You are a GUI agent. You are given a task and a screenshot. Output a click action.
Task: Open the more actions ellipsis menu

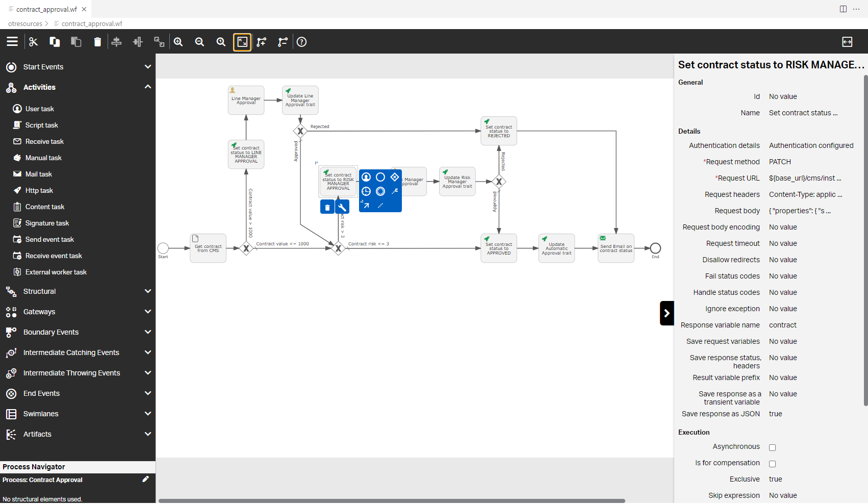tap(856, 9)
